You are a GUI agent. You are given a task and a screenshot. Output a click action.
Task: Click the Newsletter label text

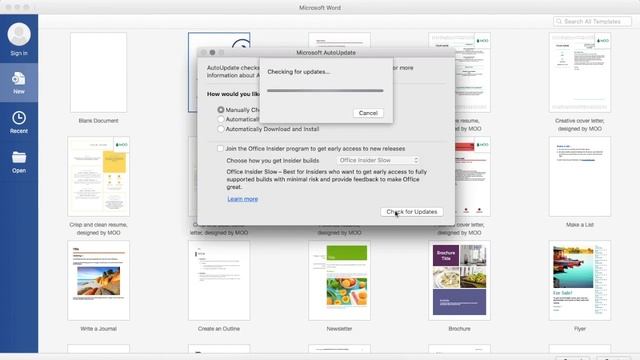click(339, 329)
